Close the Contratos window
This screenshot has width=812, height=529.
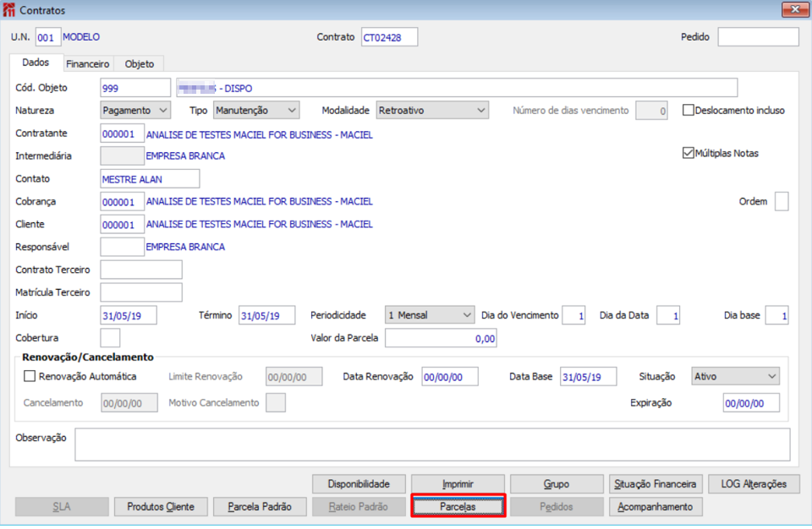[x=795, y=9]
